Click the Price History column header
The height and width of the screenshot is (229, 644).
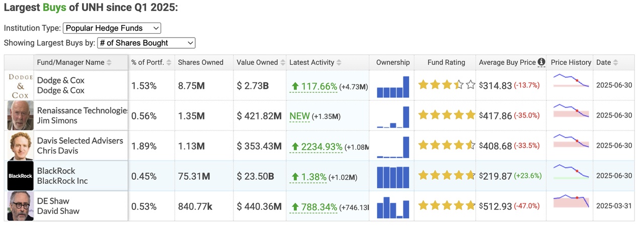571,62
